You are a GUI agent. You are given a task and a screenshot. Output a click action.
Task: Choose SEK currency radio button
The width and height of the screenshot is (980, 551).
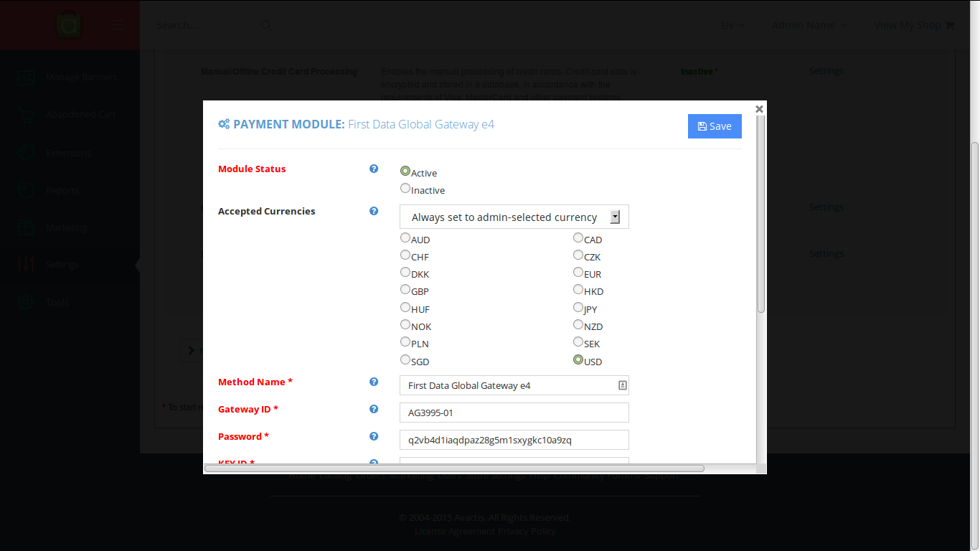click(578, 342)
